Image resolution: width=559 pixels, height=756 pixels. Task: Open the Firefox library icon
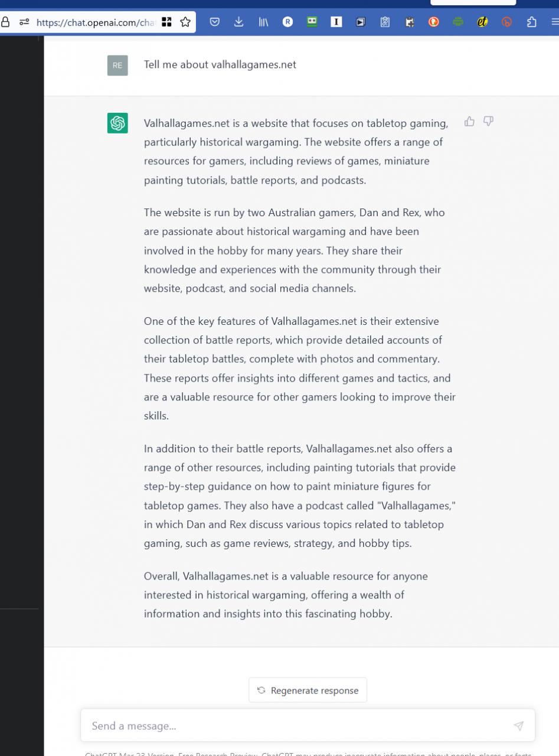[263, 22]
